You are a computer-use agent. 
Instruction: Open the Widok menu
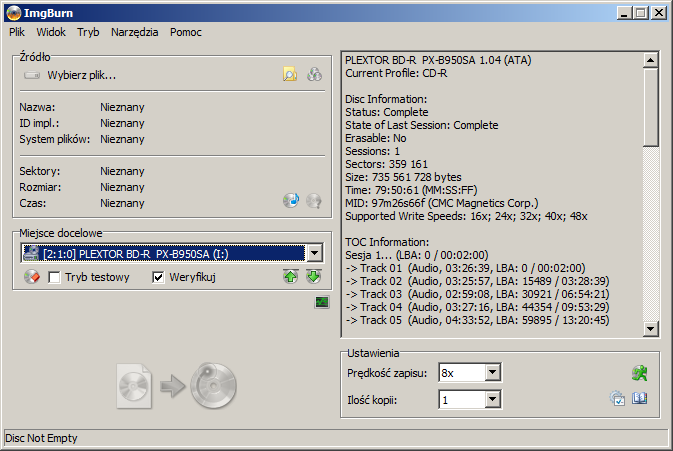pos(51,32)
